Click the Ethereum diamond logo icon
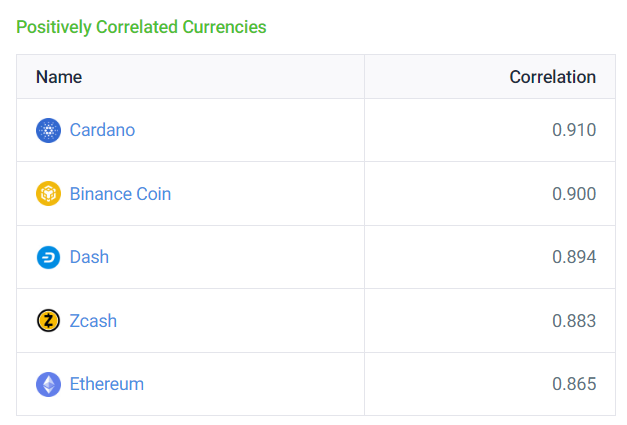The height and width of the screenshot is (425, 627). [x=49, y=384]
